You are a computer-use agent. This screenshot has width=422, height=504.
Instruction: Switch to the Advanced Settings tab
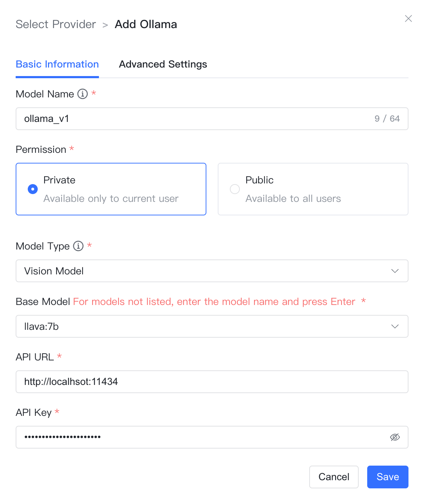(x=163, y=64)
